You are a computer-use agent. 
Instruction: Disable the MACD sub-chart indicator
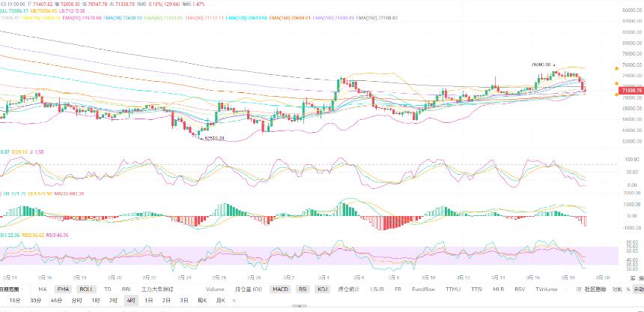(279, 289)
